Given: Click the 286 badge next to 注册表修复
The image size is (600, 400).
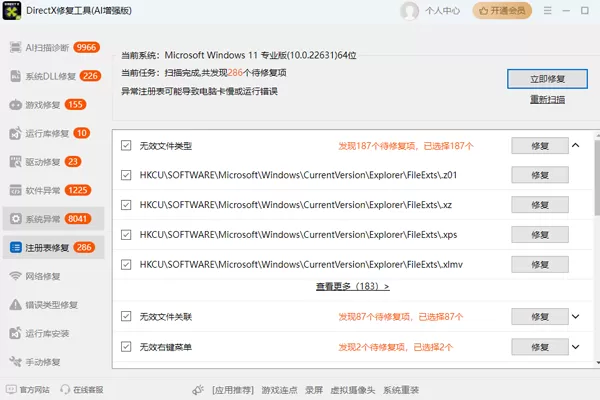Looking at the screenshot, I should (84, 247).
